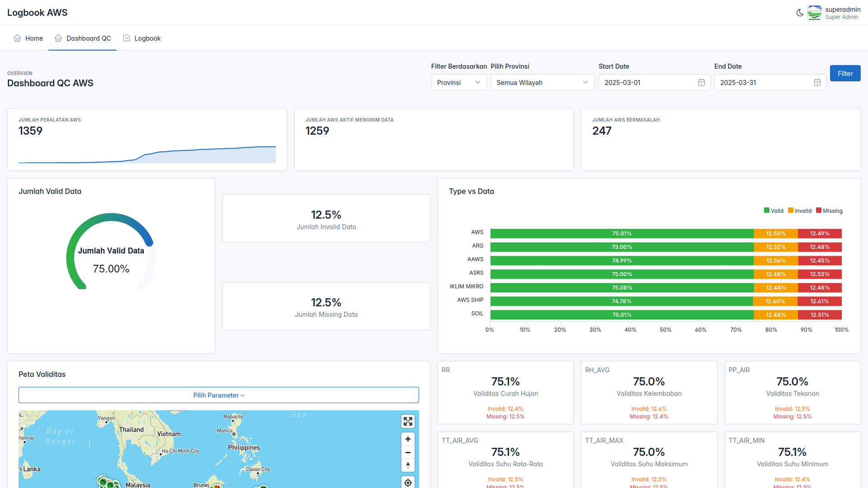Screen dimensions: 868x488
Task: Go to Home tab
Action: click(28, 38)
